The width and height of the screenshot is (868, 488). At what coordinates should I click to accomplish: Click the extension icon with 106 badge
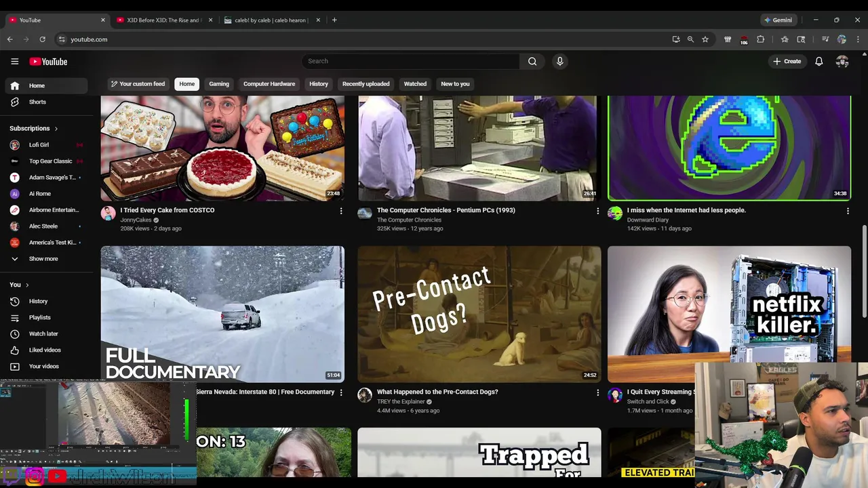pyautogui.click(x=744, y=39)
